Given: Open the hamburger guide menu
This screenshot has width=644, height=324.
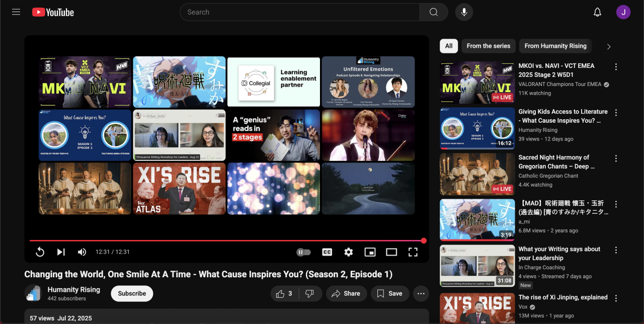Looking at the screenshot, I should (x=16, y=12).
